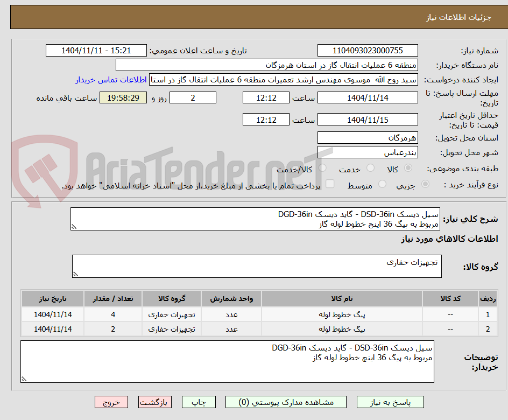Click the resize handle of the goods group box
Screen dimensions: 508x420
tap(75, 275)
